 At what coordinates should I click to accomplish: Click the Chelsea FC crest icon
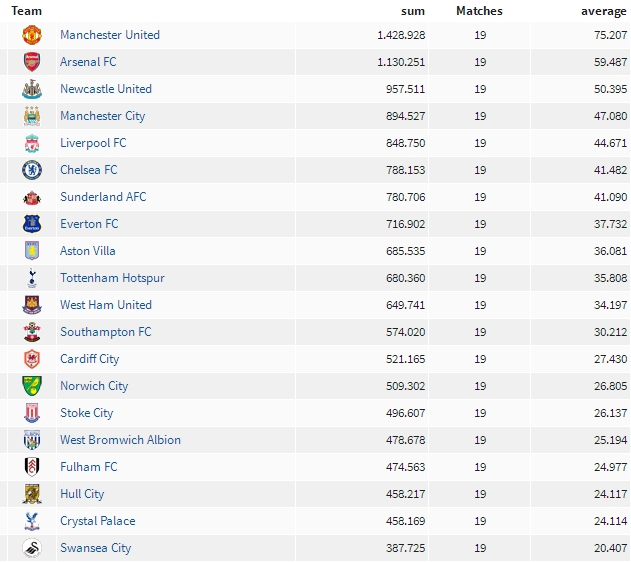[32, 170]
